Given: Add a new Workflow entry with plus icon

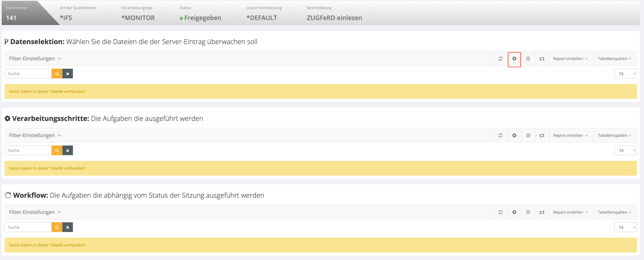Looking at the screenshot, I should click(514, 212).
